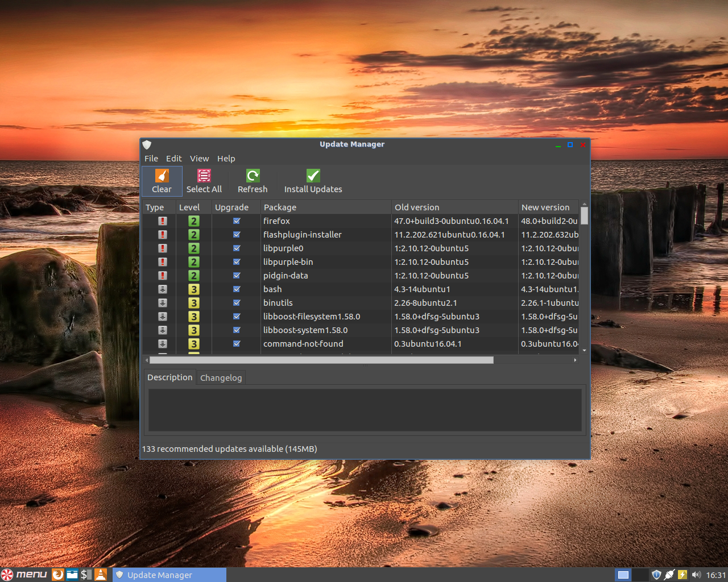Open the VLC launcher in the taskbar
The width and height of the screenshot is (728, 582).
(x=101, y=575)
